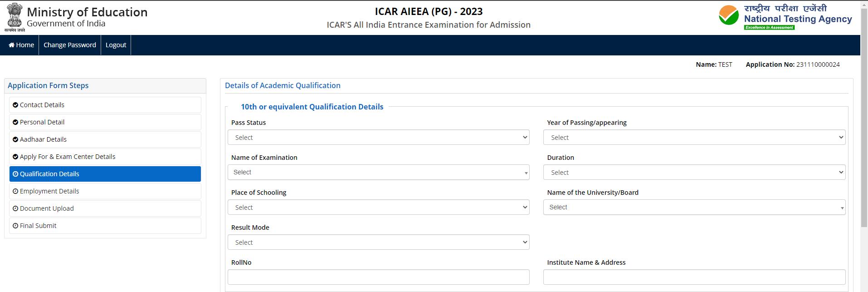Click the clock icon beside Document Upload

[x=15, y=208]
